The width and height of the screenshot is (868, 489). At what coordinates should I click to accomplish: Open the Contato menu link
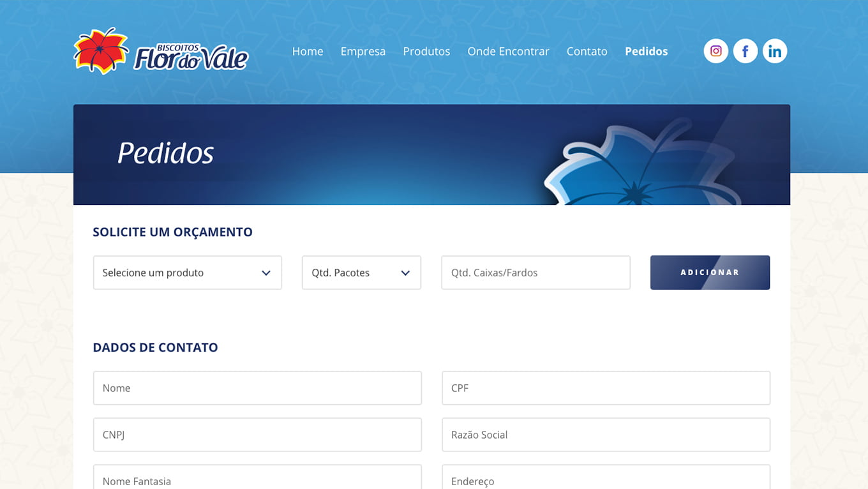pyautogui.click(x=587, y=52)
